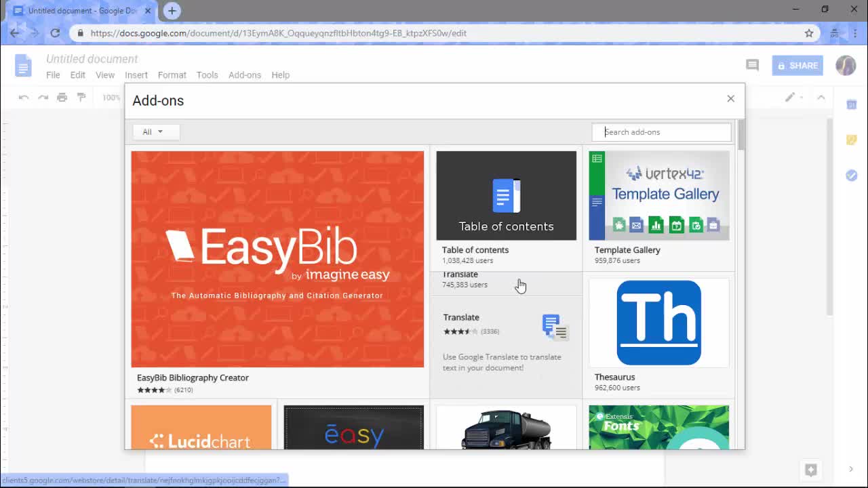Bookmark this page with the star icon
The width and height of the screenshot is (868, 488).
click(x=809, y=33)
